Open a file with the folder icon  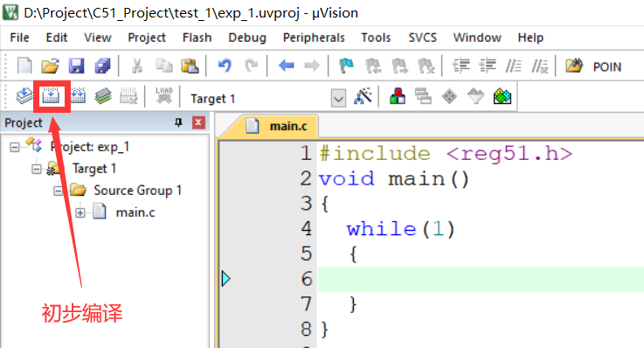50,66
